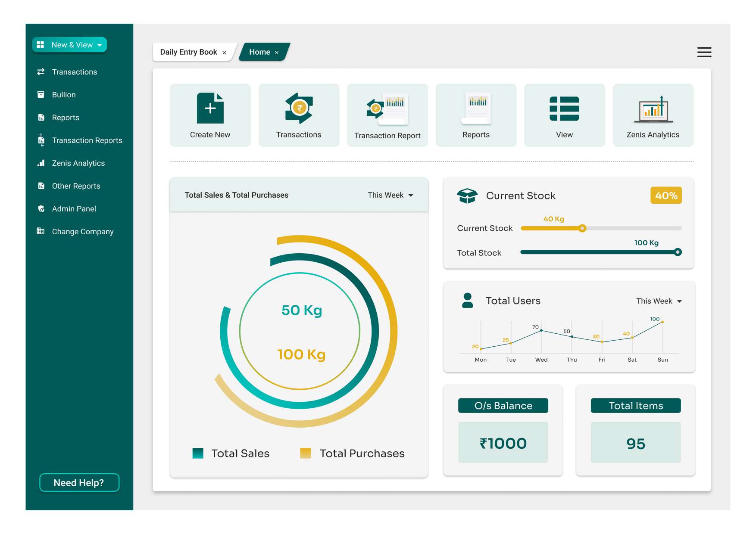Close the Home tab
This screenshot has width=756, height=534.
(277, 53)
